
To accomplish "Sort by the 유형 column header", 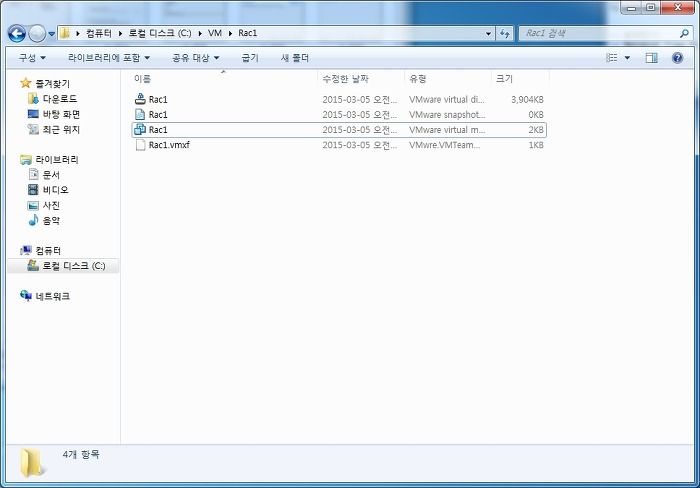I will coord(418,79).
